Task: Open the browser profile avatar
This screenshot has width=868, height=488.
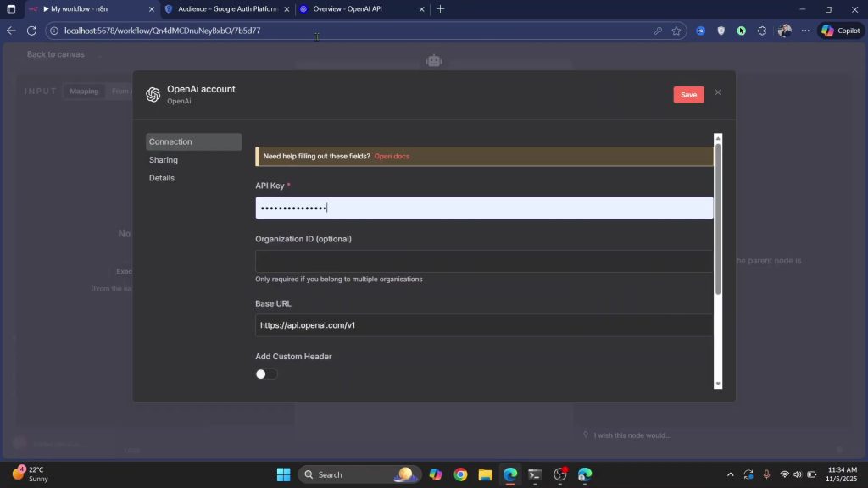Action: point(784,30)
